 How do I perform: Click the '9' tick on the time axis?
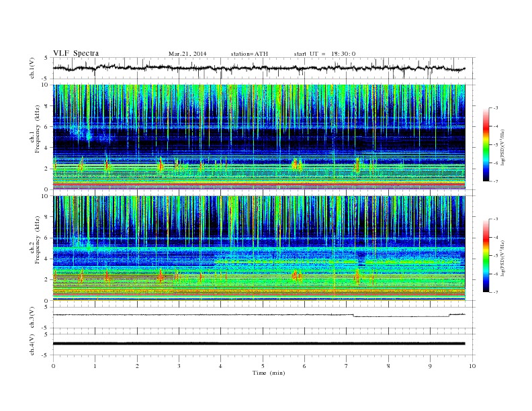click(x=430, y=366)
